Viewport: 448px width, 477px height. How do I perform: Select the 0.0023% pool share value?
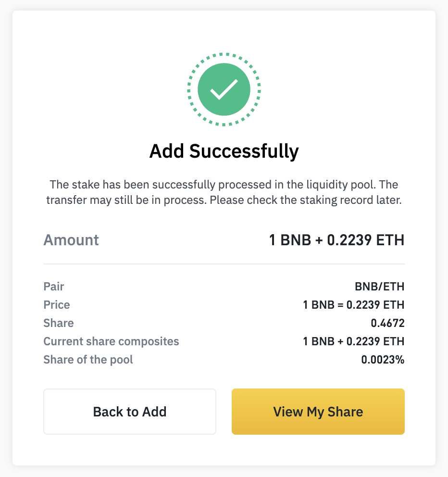(383, 360)
